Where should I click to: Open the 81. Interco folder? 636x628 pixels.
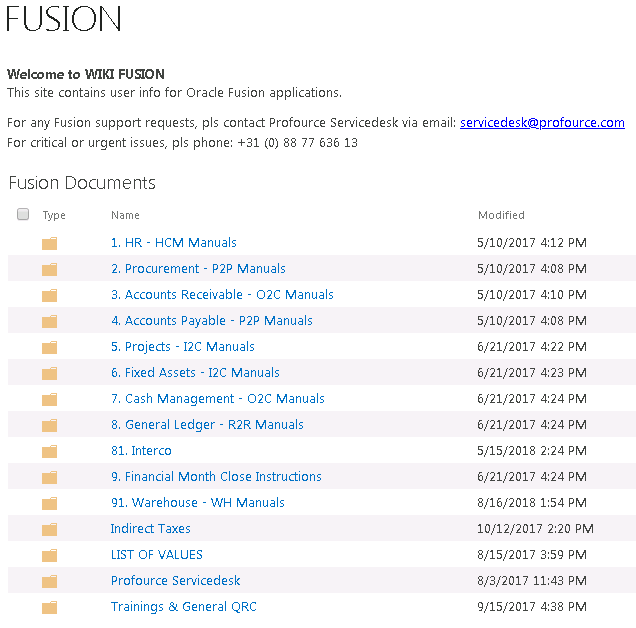[x=141, y=450]
